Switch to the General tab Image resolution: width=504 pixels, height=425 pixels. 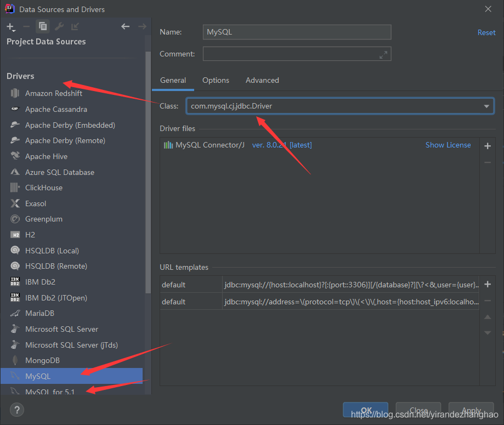[173, 81]
